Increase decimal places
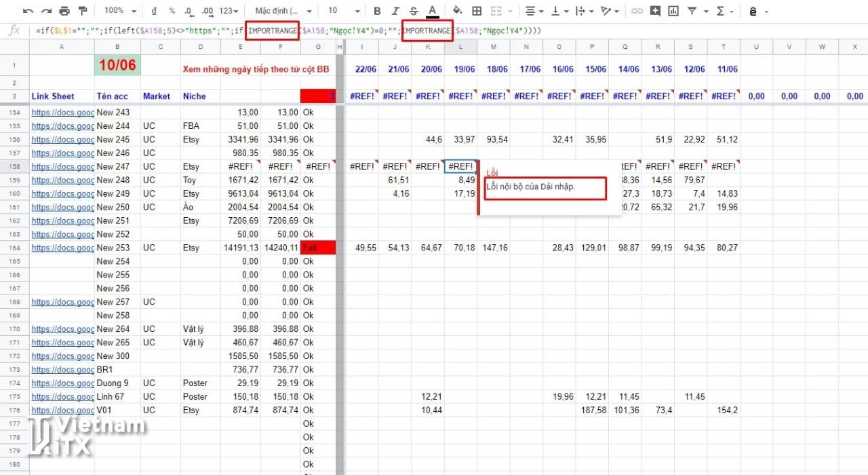Image resolution: width=868 pixels, height=475 pixels. click(x=208, y=11)
